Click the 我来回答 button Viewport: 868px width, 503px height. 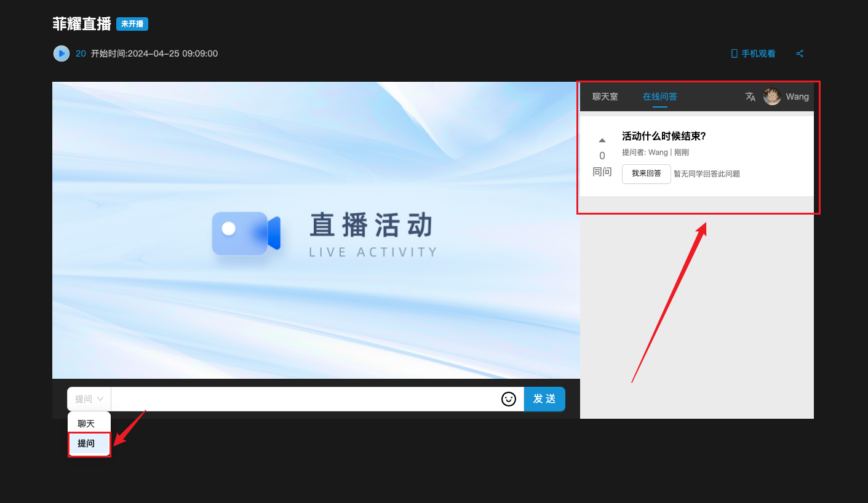pos(646,173)
